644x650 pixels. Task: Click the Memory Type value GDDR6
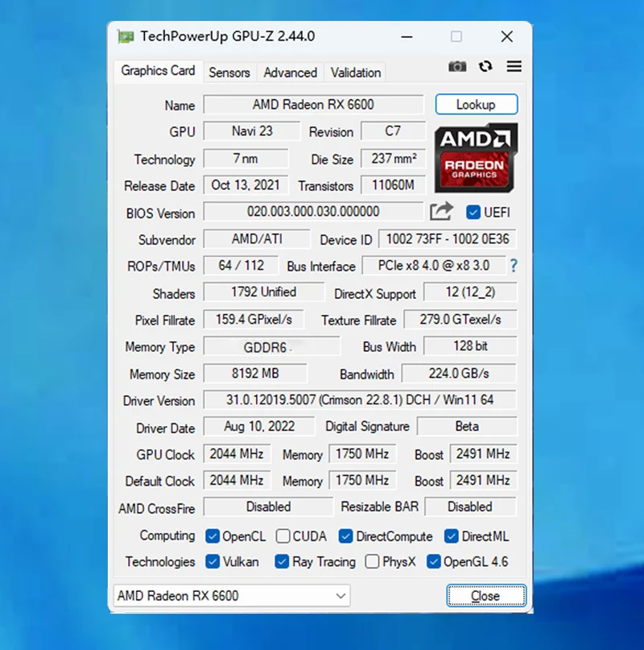271,346
